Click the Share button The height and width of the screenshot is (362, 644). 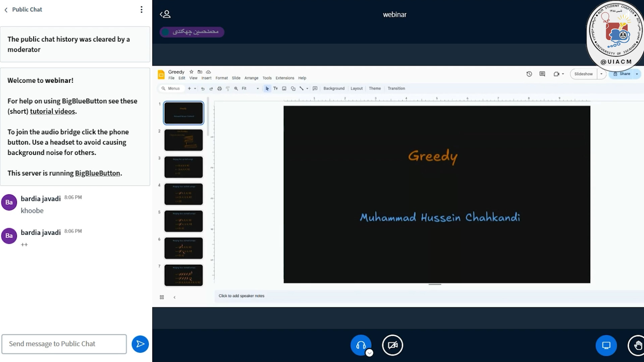[x=622, y=74]
